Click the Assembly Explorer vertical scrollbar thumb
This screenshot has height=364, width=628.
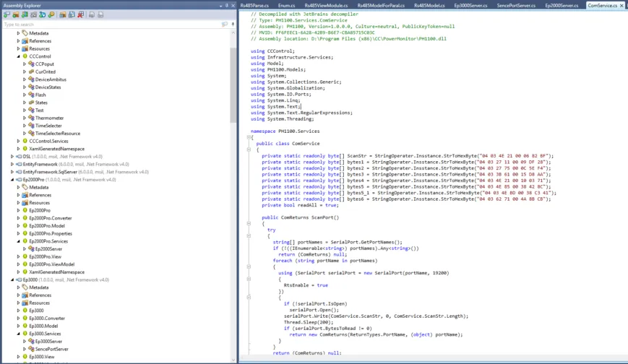[x=233, y=85]
